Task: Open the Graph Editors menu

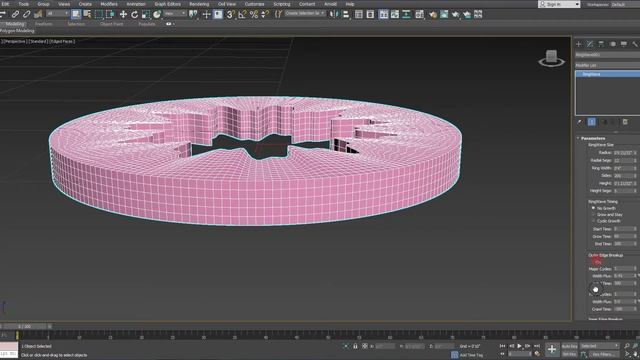Action: point(168,4)
